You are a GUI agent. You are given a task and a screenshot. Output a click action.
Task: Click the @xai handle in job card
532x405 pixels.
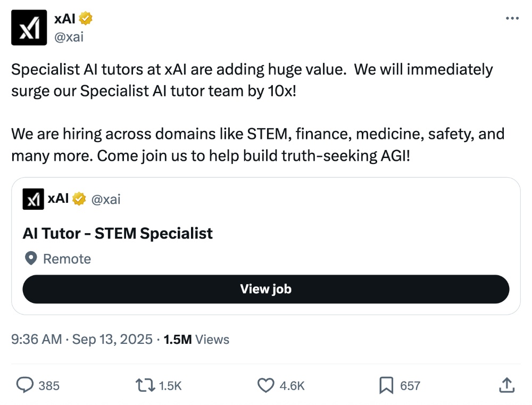point(106,200)
